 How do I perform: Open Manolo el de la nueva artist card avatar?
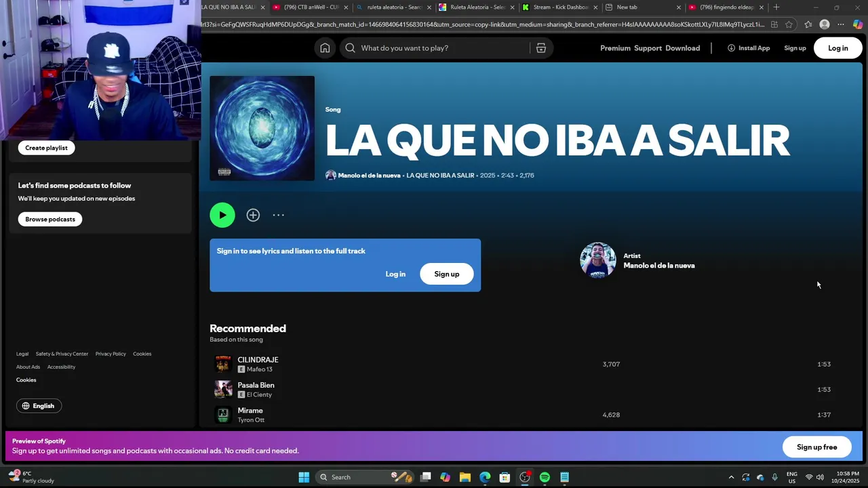point(597,260)
